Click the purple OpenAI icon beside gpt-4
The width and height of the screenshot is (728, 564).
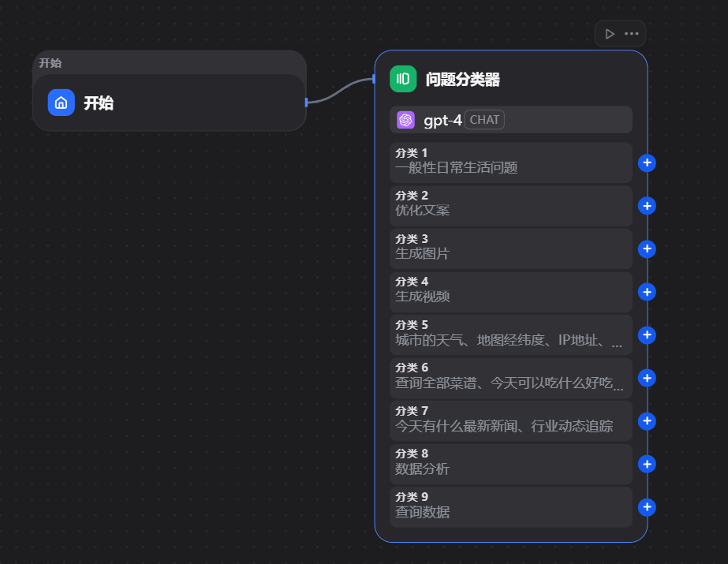tap(406, 120)
